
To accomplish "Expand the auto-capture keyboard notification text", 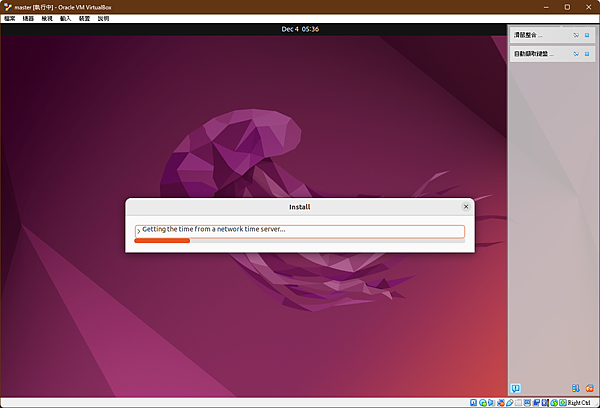I will [533, 54].
